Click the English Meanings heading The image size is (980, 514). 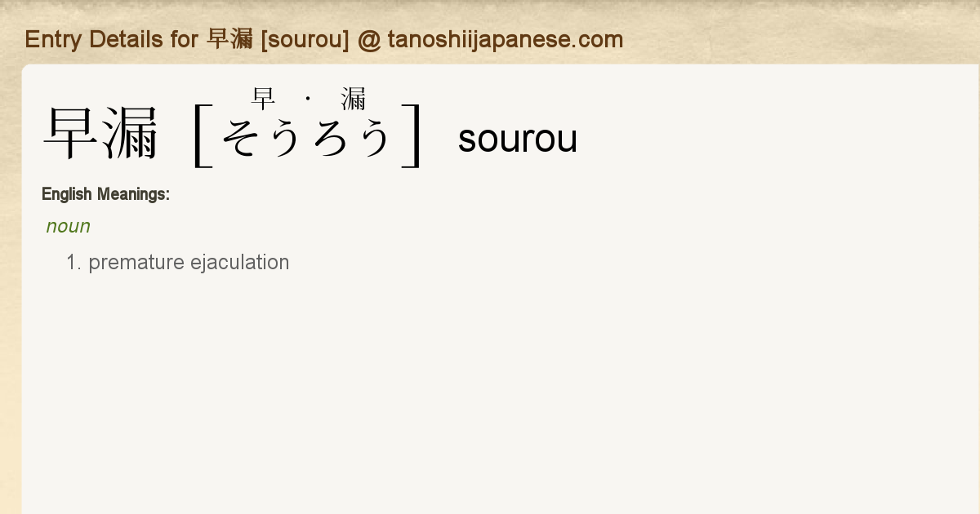coord(105,194)
